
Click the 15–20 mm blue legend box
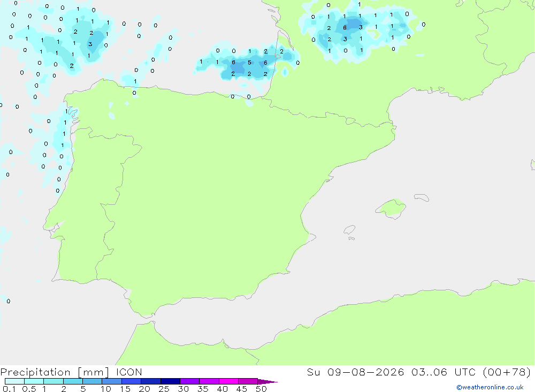point(132,381)
